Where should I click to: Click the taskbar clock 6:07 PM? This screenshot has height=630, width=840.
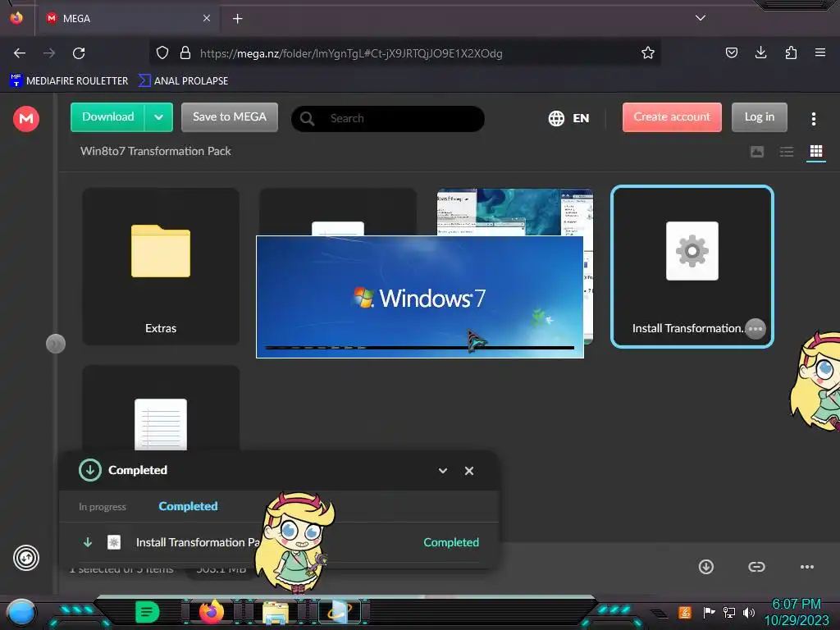pyautogui.click(x=796, y=605)
